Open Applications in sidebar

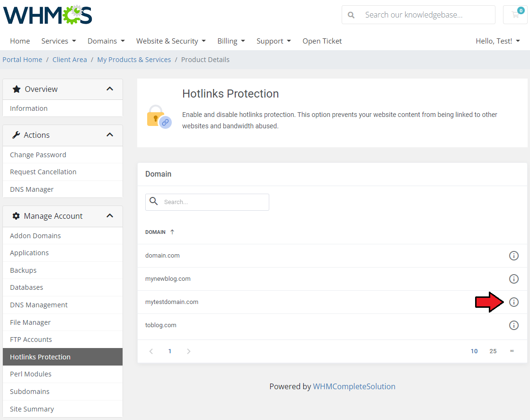pyautogui.click(x=62, y=253)
